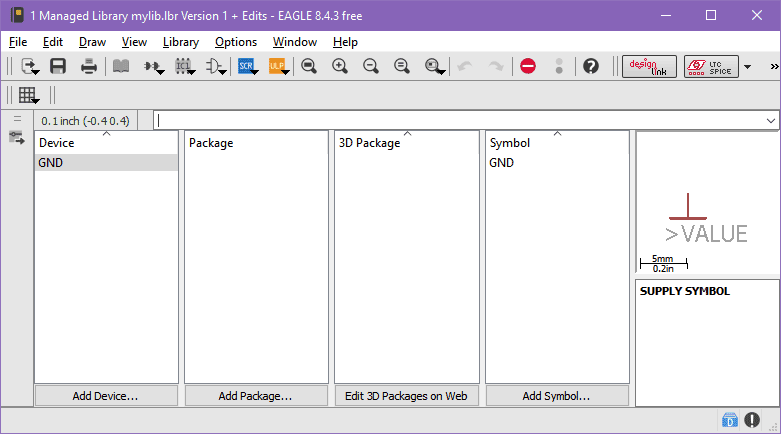Open the Options menu
Viewport: 781px width, 434px height.
(236, 42)
